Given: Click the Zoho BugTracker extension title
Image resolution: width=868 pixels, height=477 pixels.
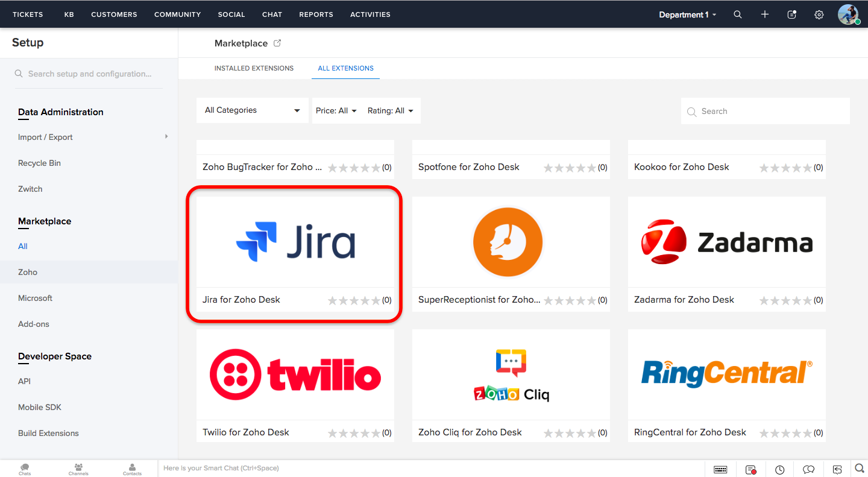Looking at the screenshot, I should tap(262, 166).
